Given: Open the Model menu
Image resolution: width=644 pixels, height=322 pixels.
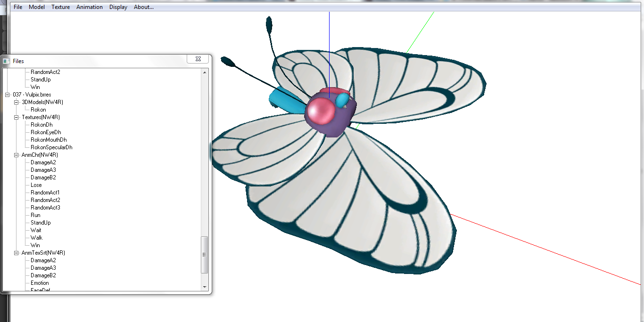Looking at the screenshot, I should click(37, 7).
